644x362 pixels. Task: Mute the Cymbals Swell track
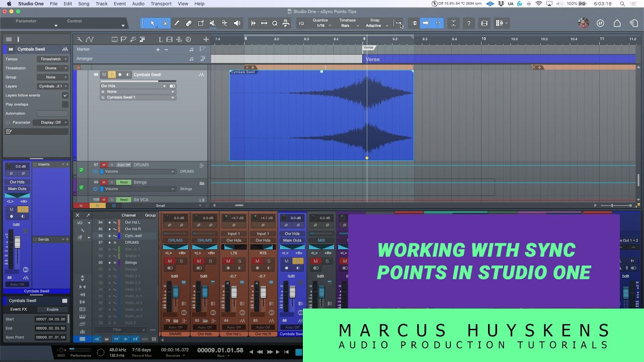pos(104,74)
